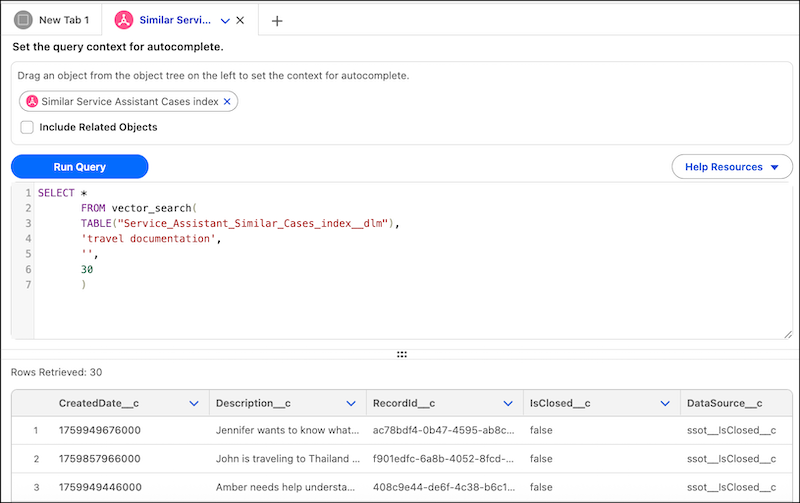Screen dimensions: 800x503
Task: Close the Similar Servi... tab
Action: (240, 20)
